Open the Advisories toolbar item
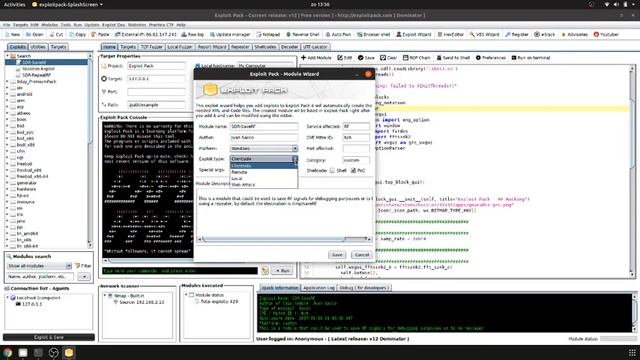640x360 pixels. click(x=575, y=35)
